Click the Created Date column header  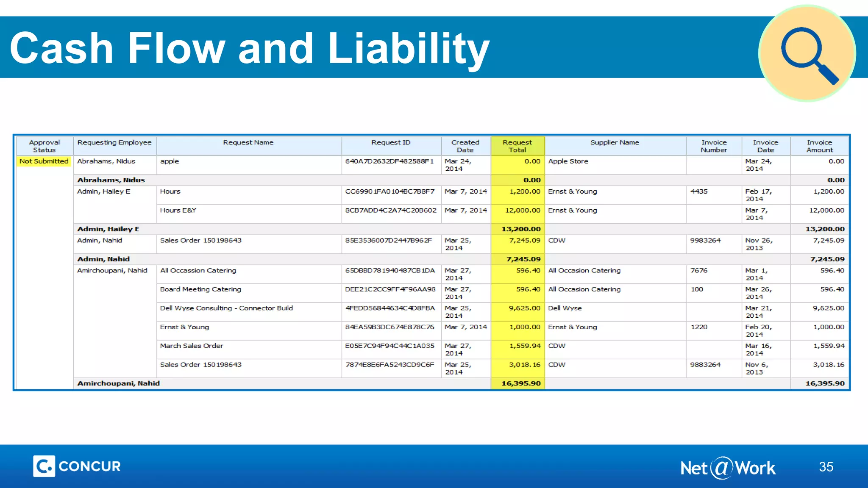point(465,146)
